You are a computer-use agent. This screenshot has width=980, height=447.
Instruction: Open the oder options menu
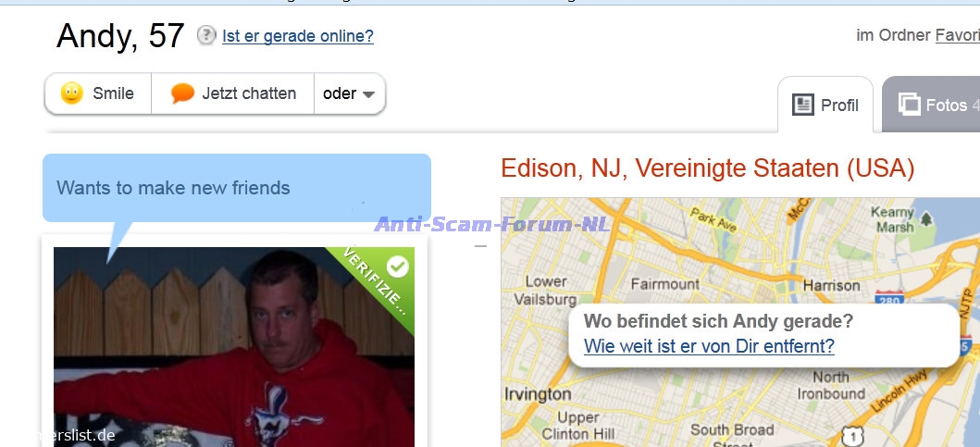[350, 93]
